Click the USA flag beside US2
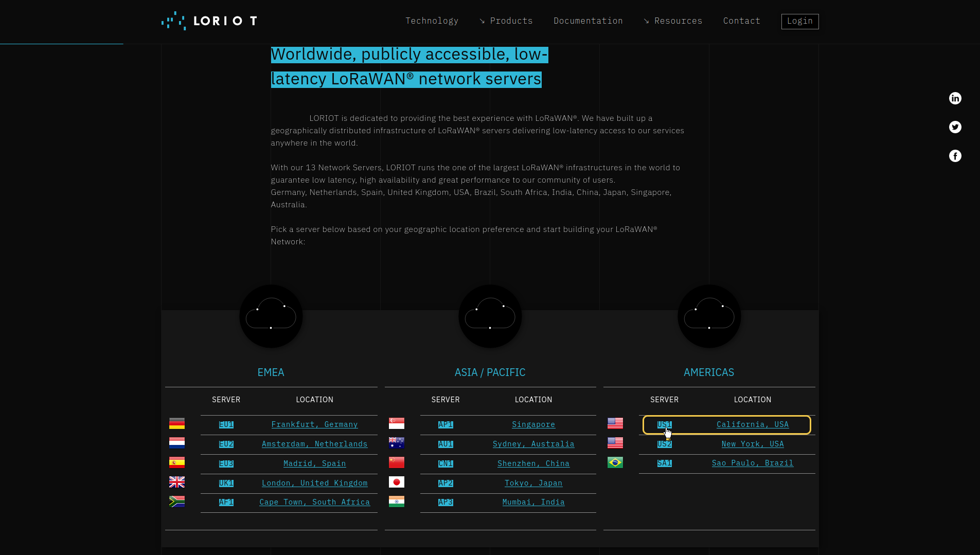Image resolution: width=980 pixels, height=555 pixels. point(615,443)
